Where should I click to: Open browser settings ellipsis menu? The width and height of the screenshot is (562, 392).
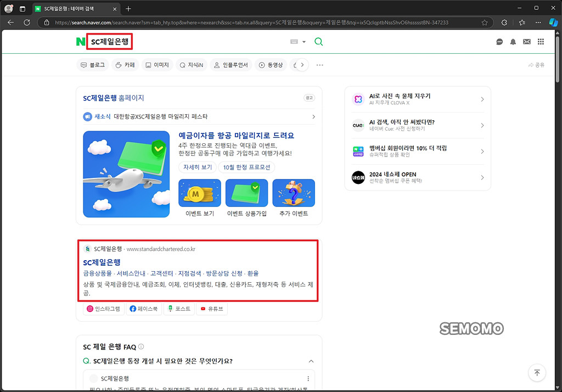(x=538, y=23)
